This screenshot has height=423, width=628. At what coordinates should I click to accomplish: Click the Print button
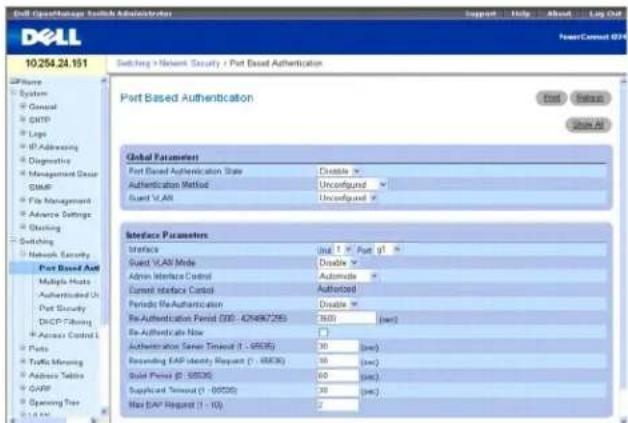point(552,98)
